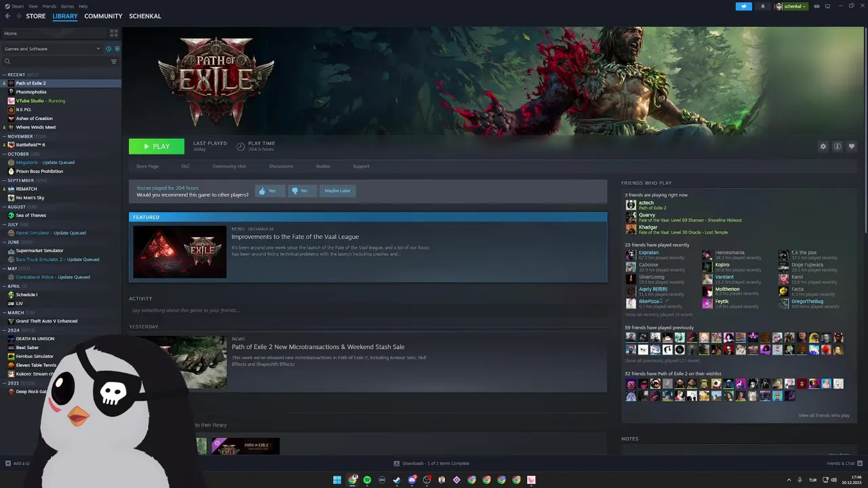
Task: Toggle sort by recent activity clock
Action: pos(108,49)
